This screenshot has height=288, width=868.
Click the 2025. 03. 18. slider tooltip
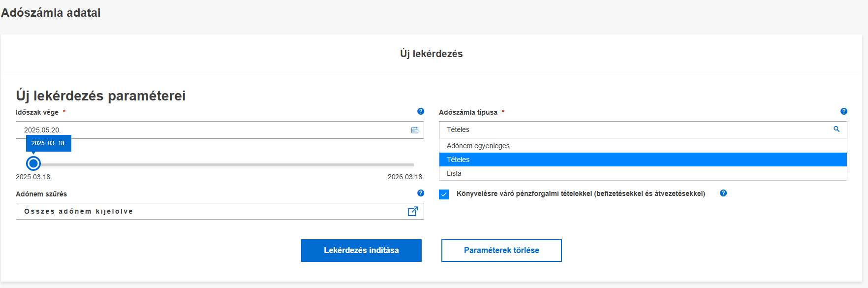[49, 143]
